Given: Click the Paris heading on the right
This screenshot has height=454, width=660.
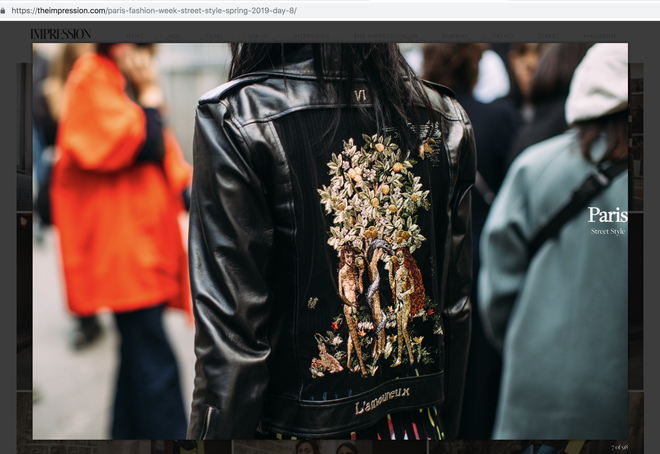Looking at the screenshot, I should click(x=607, y=215).
